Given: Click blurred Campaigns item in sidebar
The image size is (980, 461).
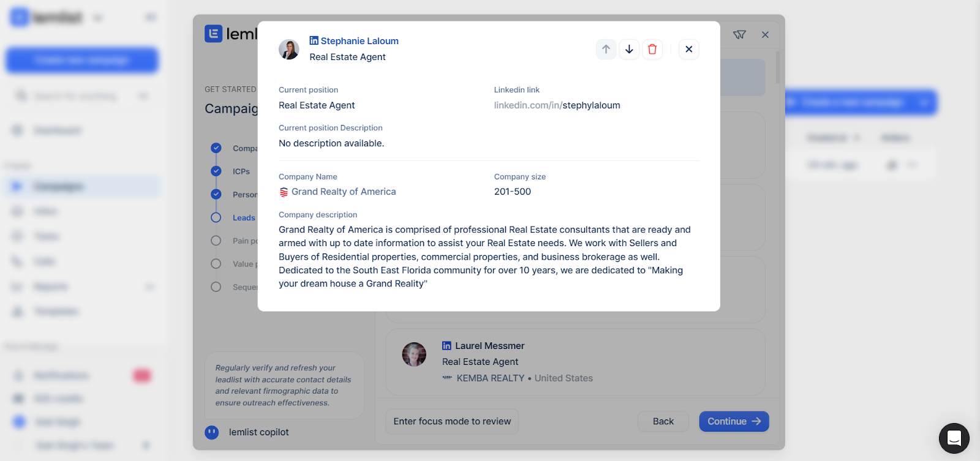Looking at the screenshot, I should (x=82, y=187).
